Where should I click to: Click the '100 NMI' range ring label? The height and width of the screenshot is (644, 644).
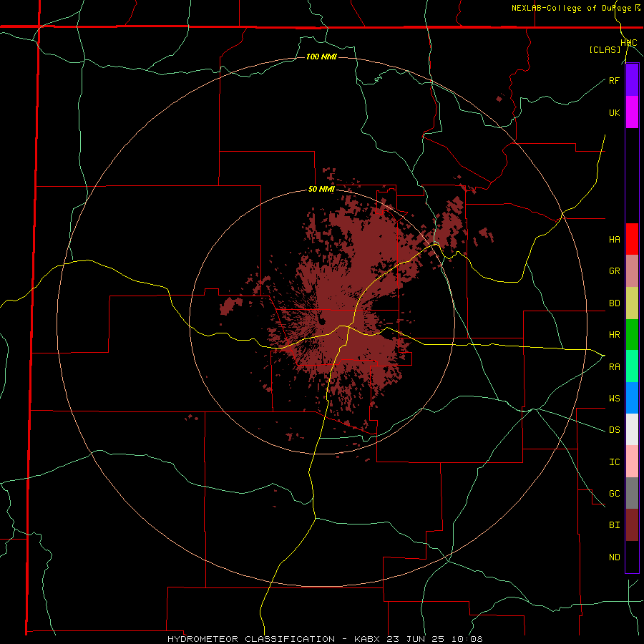pyautogui.click(x=321, y=57)
